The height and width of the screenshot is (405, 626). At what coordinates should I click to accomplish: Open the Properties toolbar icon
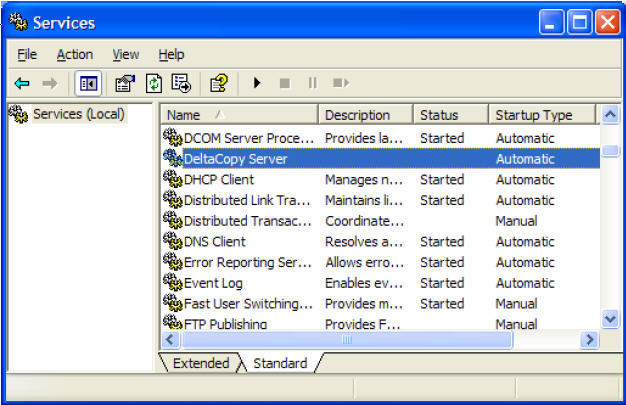coord(125,83)
